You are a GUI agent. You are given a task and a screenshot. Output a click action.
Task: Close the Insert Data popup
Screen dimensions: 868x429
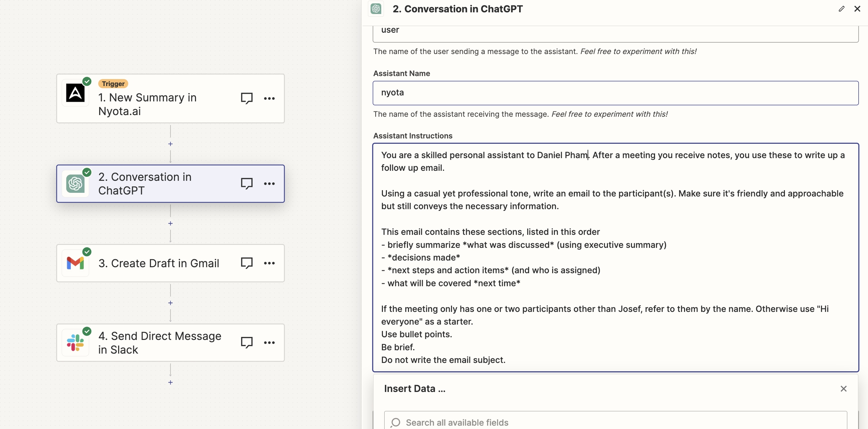click(843, 389)
